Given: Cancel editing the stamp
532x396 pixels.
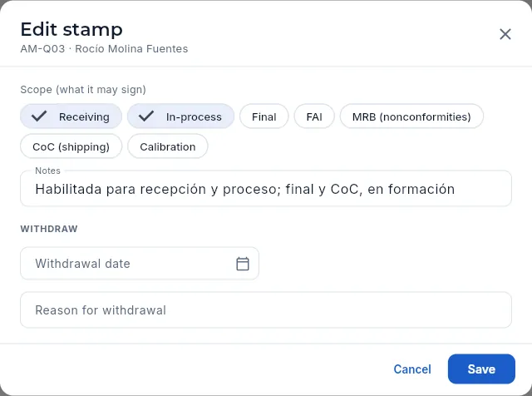Looking at the screenshot, I should (x=412, y=369).
